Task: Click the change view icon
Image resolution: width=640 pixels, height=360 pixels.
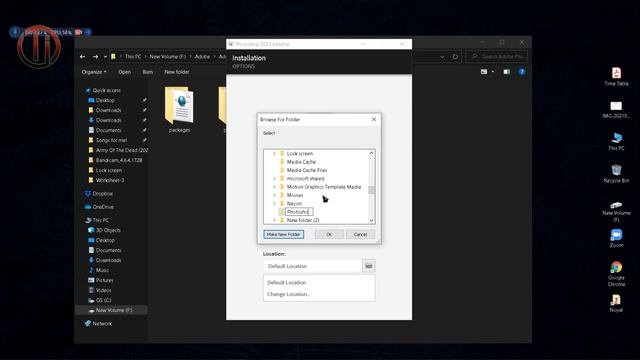Action: pos(484,72)
